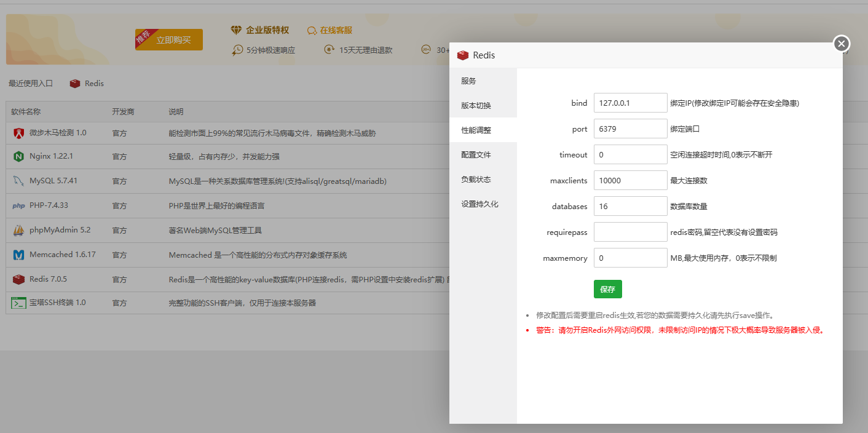Click the 宝塔SSH终端 terminal icon
This screenshot has width=868, height=433.
[x=18, y=303]
